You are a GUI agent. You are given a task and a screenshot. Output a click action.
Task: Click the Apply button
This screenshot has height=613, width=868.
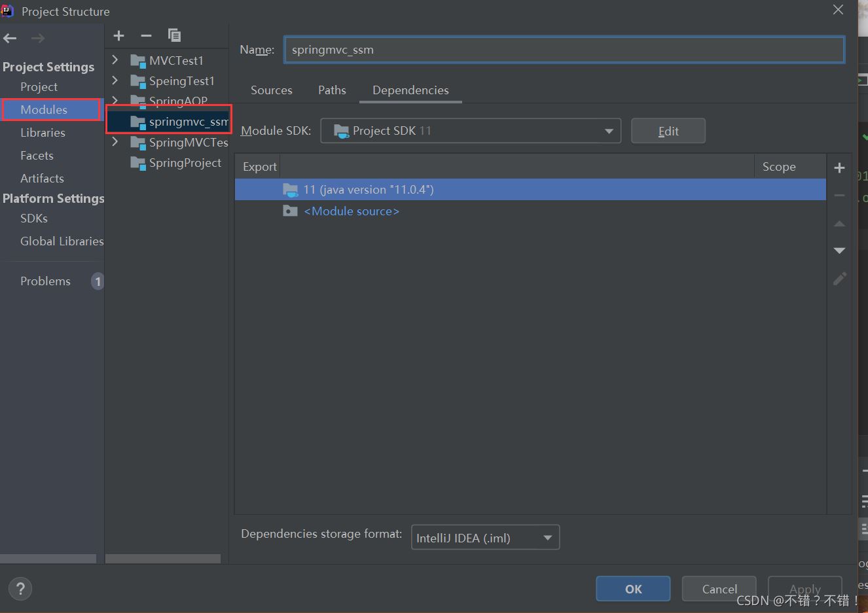[805, 589]
